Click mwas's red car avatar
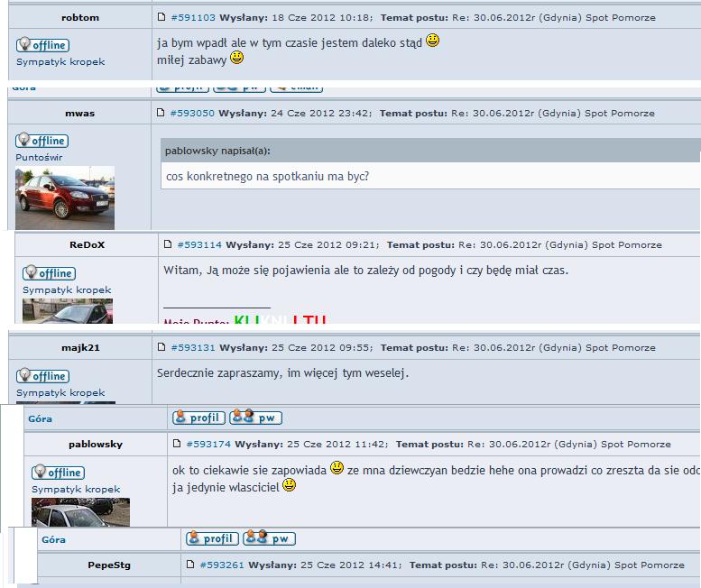Image resolution: width=701 pixels, height=588 pixels. (x=65, y=197)
